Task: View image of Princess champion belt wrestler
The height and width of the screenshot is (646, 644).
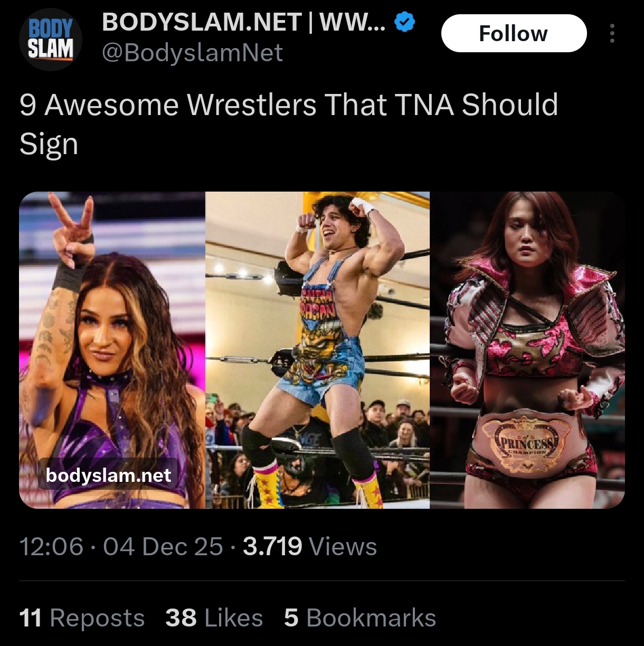Action: tap(527, 350)
